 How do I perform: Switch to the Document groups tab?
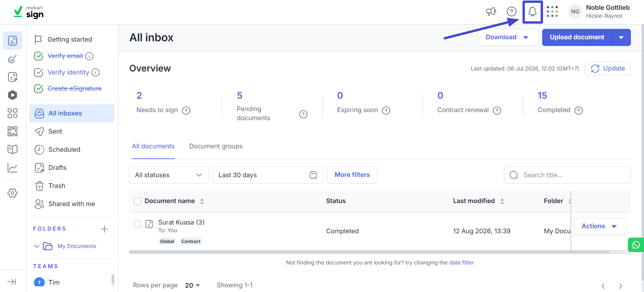[x=216, y=146]
